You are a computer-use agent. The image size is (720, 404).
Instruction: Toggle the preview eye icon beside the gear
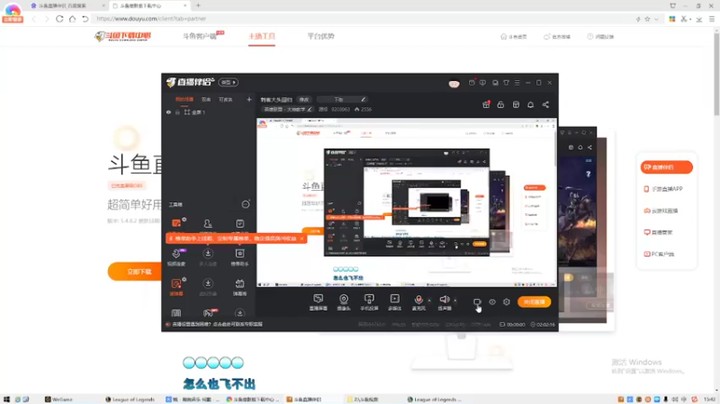(492, 302)
